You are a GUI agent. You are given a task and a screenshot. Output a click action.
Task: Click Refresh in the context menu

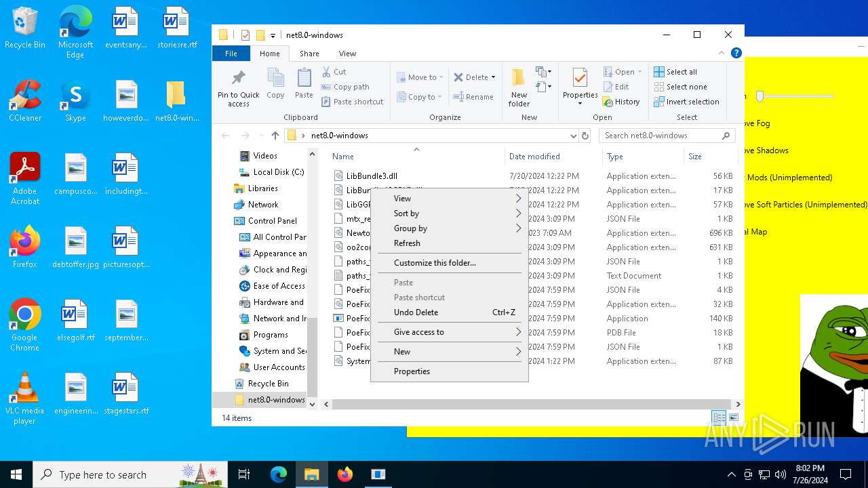click(450, 243)
